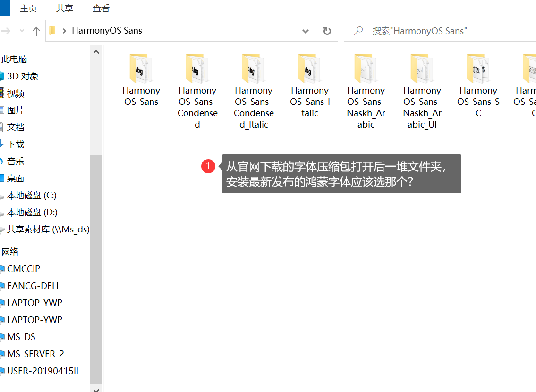Click the navigation pane scrollbar thumb
The height and width of the screenshot is (392, 536).
pyautogui.click(x=96, y=269)
